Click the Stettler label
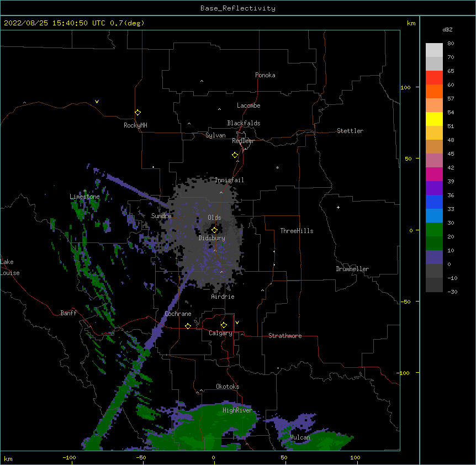 coord(350,131)
